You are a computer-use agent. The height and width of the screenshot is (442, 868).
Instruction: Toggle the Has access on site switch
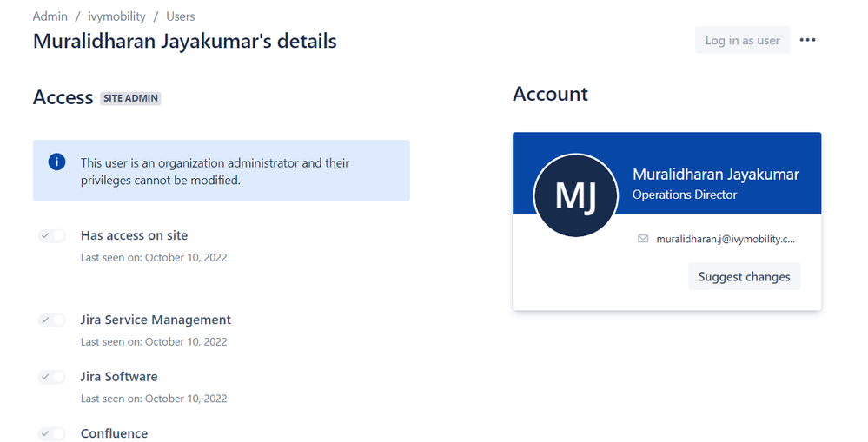[51, 235]
